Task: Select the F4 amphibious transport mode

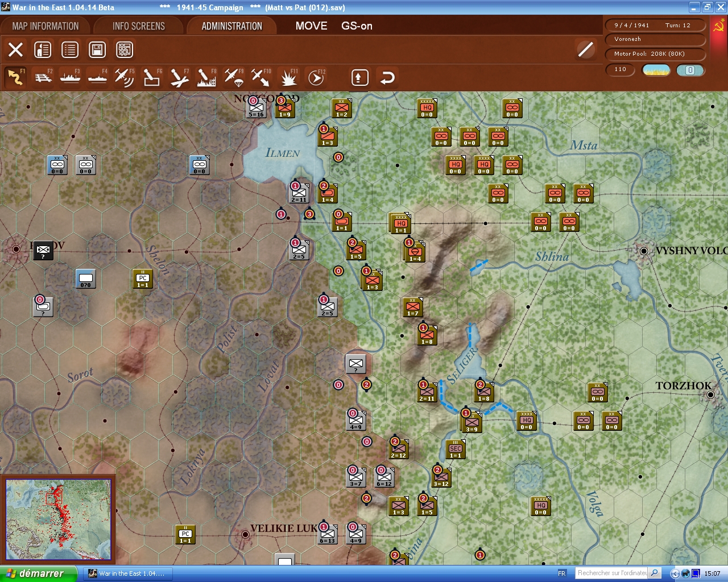Action: click(98, 77)
